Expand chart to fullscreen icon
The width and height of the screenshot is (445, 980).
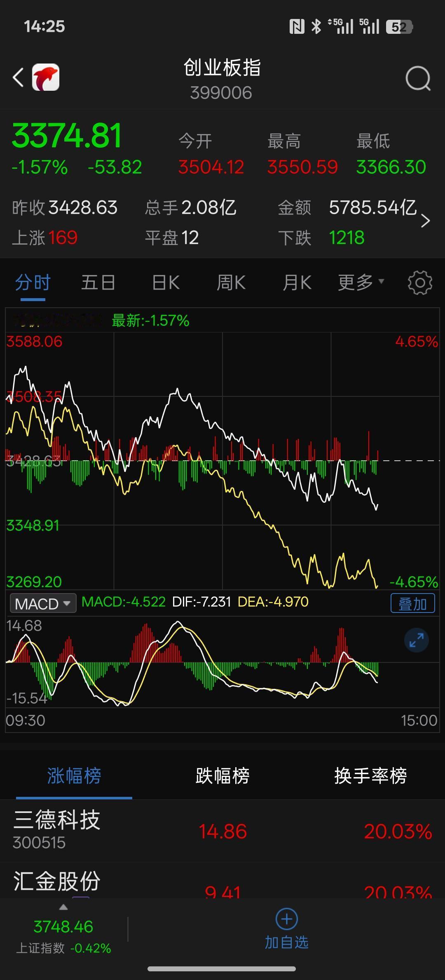tap(417, 640)
